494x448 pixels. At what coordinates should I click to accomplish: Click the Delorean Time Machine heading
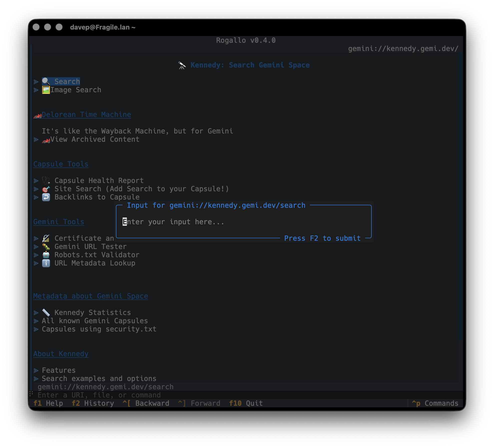(x=86, y=114)
